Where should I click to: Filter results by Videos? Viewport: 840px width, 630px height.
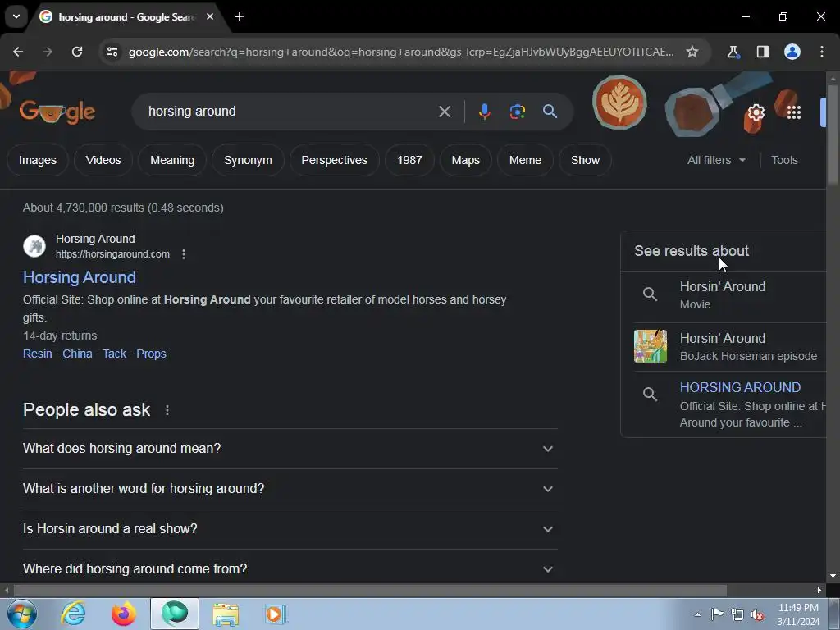pyautogui.click(x=103, y=160)
